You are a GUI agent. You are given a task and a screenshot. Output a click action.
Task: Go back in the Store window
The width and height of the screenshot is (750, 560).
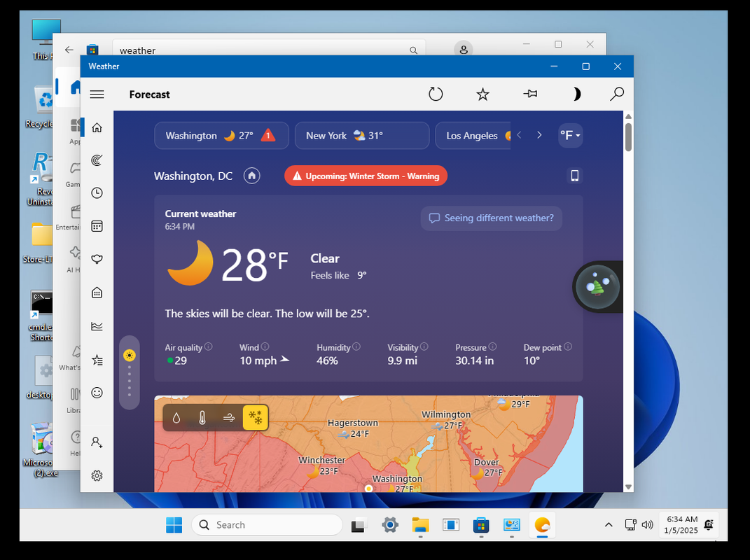(69, 50)
